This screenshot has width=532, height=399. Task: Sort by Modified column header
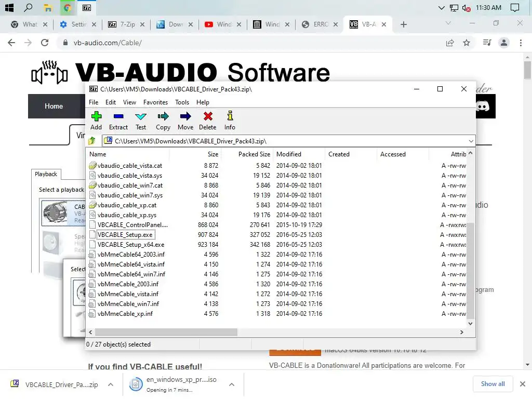[299, 154]
